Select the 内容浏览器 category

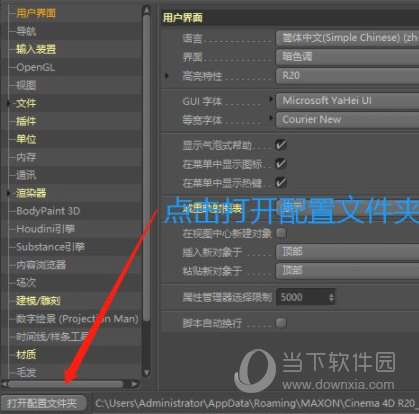click(41, 265)
